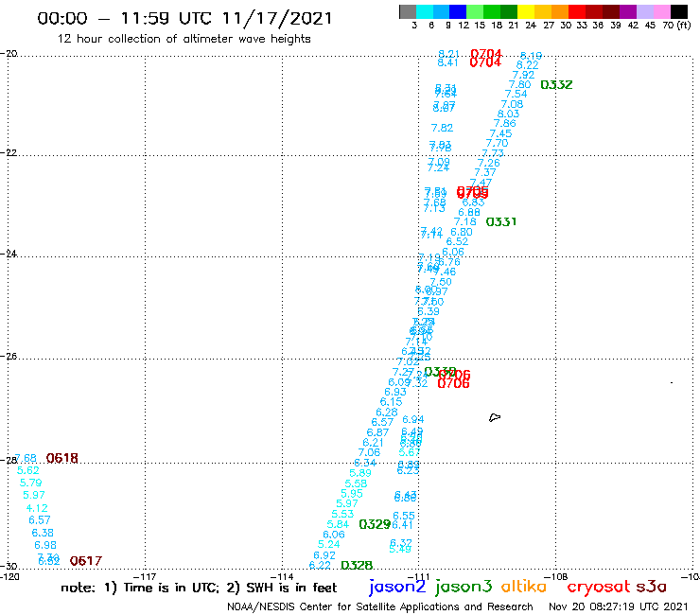Click the wave height value '7.54'

coord(516,94)
